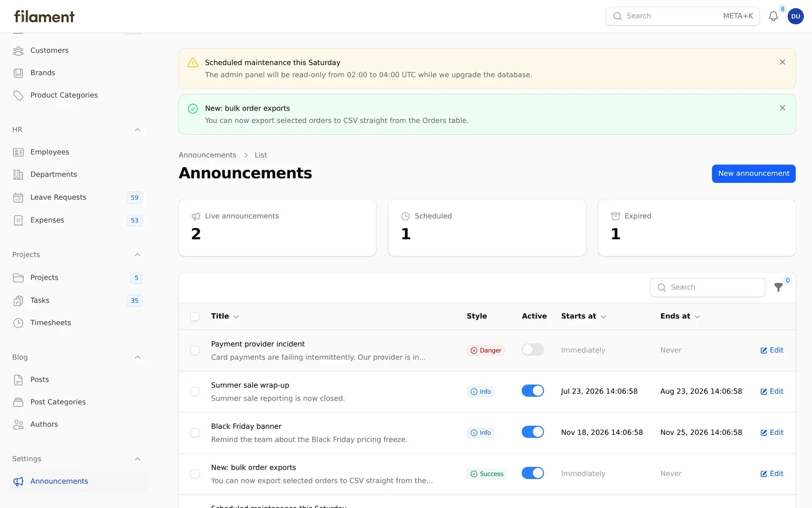
Task: Sort table by Ends at column
Action: click(680, 316)
